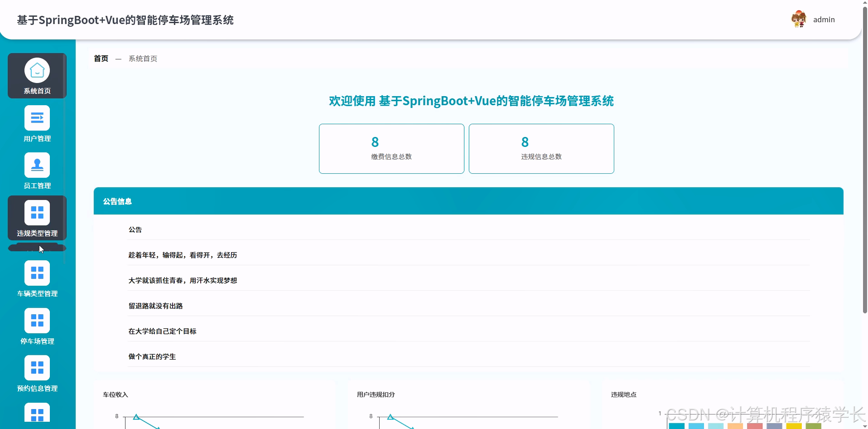Open announcement 大学就该抓住青春，用汗水实现梦想

coord(183,281)
